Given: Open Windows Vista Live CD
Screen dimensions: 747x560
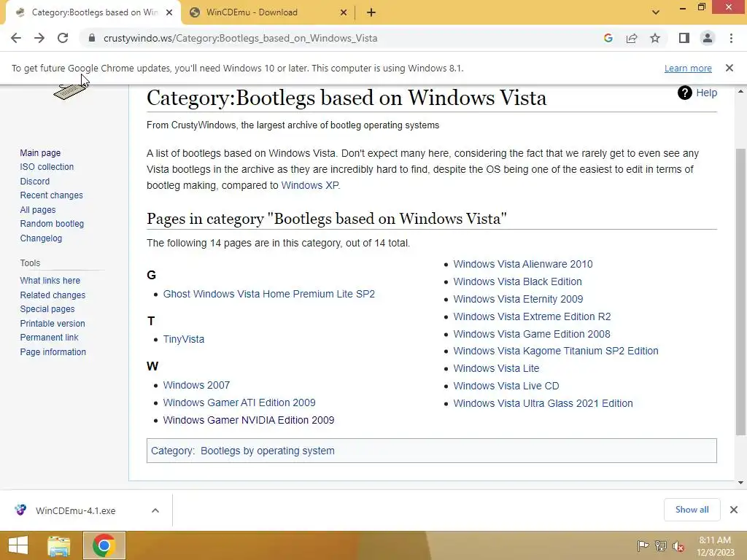Looking at the screenshot, I should tap(506, 386).
